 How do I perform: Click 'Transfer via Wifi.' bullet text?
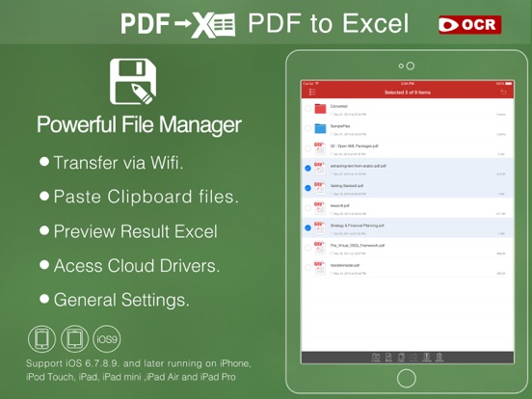pos(119,163)
